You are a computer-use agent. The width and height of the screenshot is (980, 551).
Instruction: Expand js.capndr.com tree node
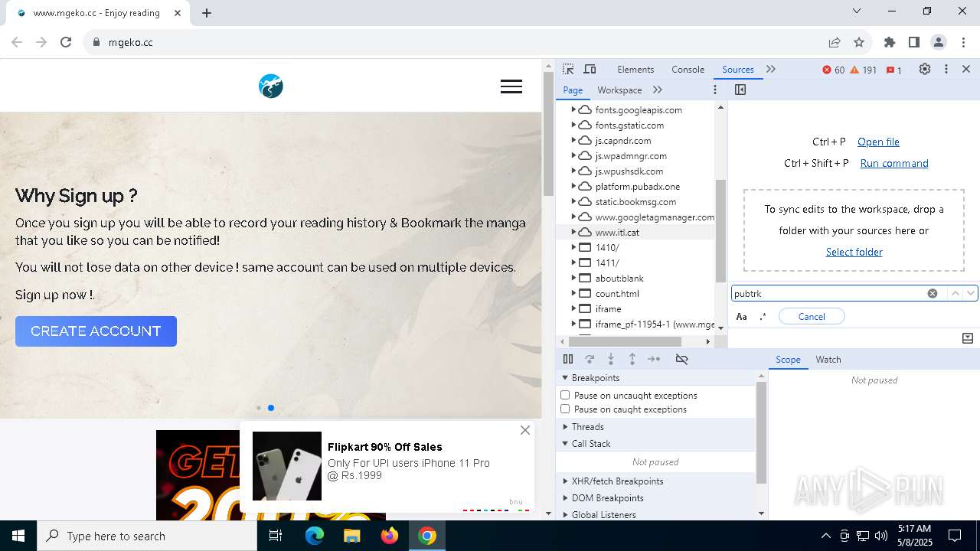573,141
